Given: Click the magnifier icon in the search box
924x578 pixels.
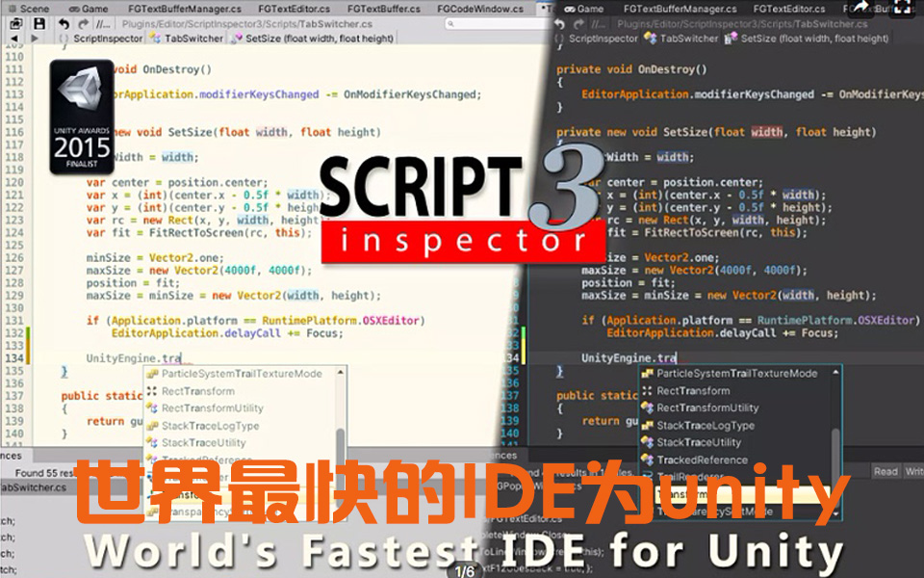Looking at the screenshot, I should [450, 23].
